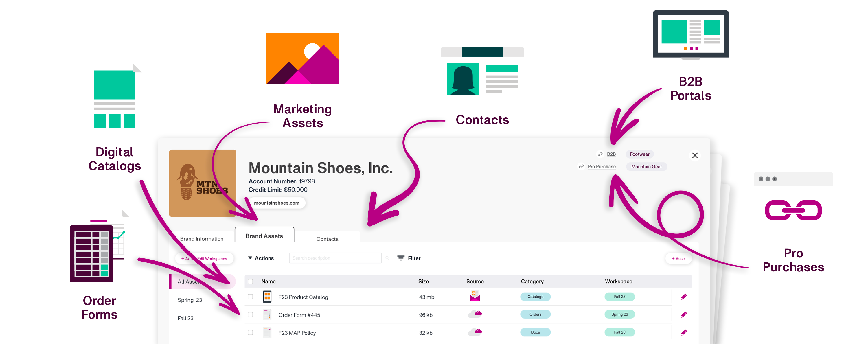The width and height of the screenshot is (868, 344).
Task: Click the search magnifier icon
Action: [387, 258]
